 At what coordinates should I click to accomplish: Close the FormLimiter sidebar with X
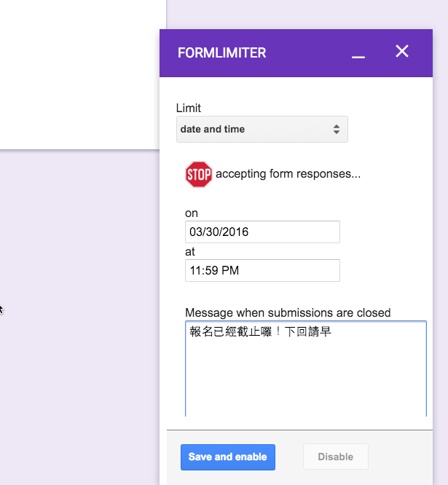tap(402, 51)
